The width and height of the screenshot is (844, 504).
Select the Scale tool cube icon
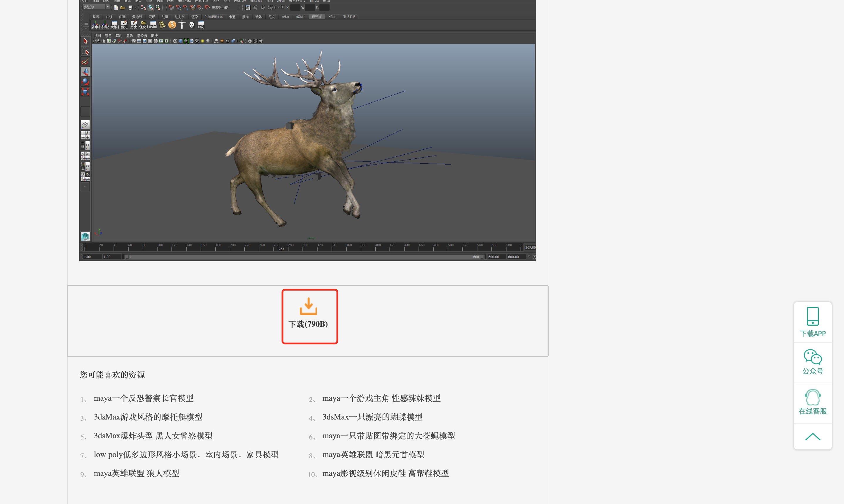click(x=85, y=92)
